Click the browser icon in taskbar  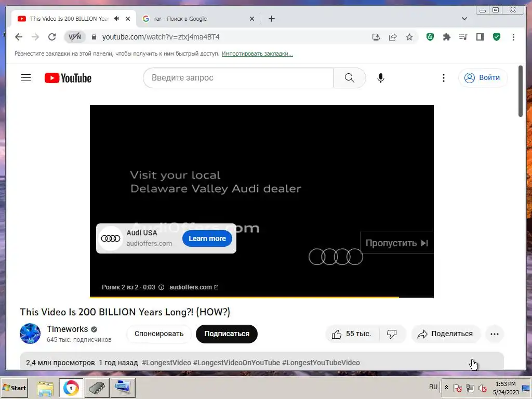[71, 388]
